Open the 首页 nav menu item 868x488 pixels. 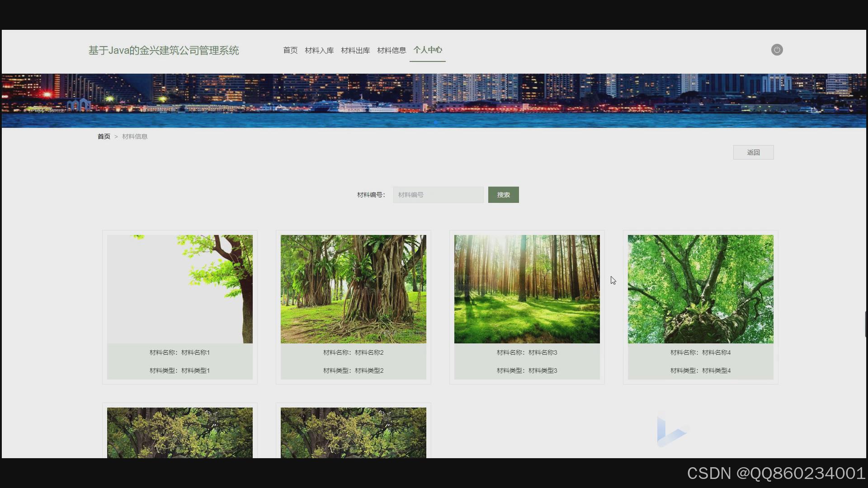pos(290,50)
